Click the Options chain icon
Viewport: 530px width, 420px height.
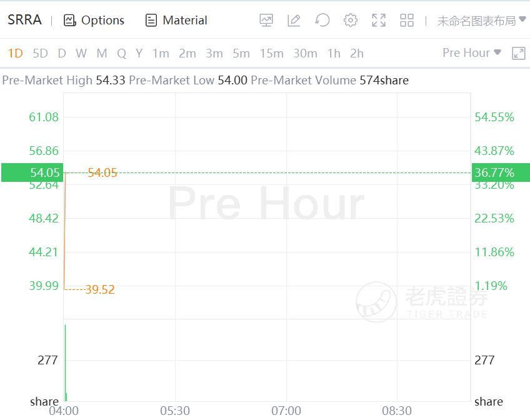(69, 21)
